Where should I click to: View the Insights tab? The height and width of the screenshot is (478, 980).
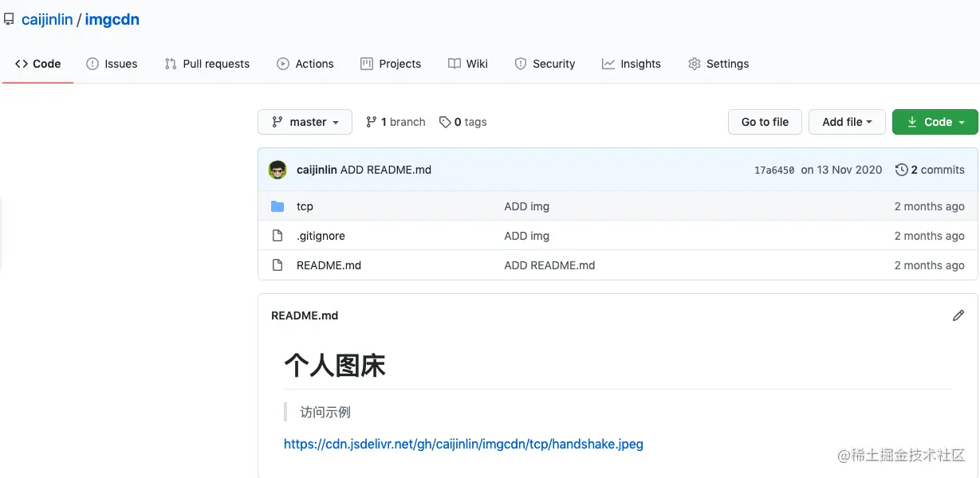[x=632, y=64]
